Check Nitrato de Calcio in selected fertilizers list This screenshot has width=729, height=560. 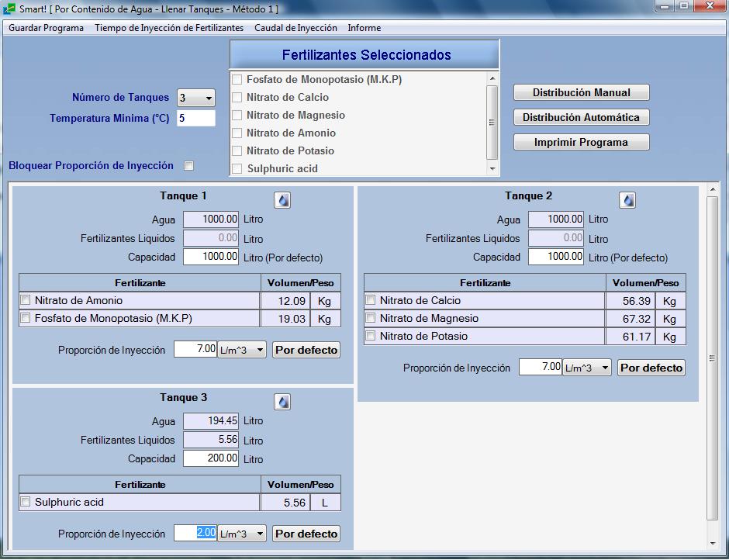[237, 97]
